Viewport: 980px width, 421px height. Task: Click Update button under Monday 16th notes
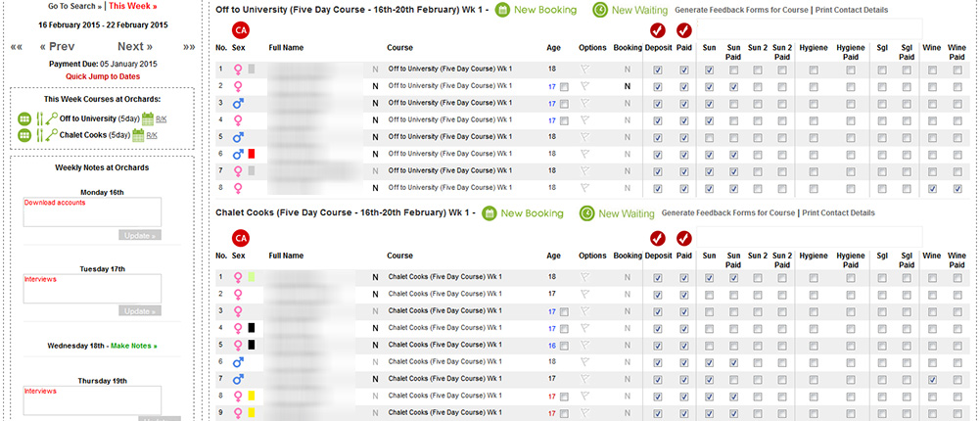point(140,236)
